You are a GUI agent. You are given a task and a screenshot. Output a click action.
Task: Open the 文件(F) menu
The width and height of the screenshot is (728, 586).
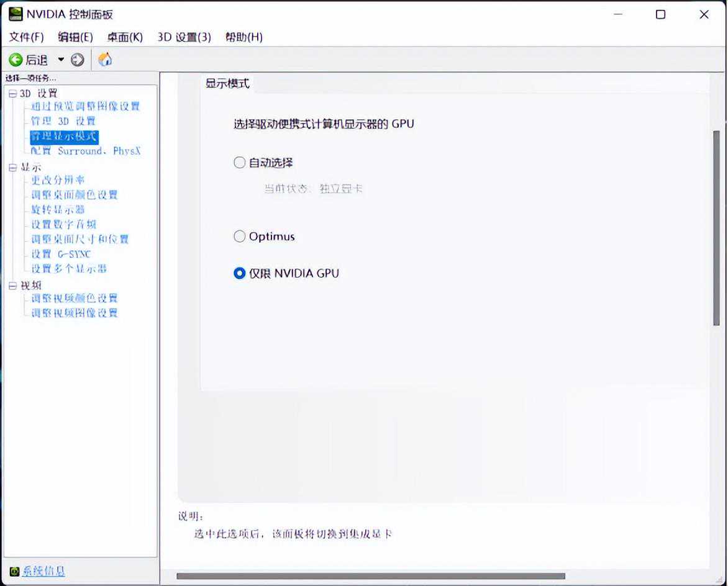(x=27, y=37)
